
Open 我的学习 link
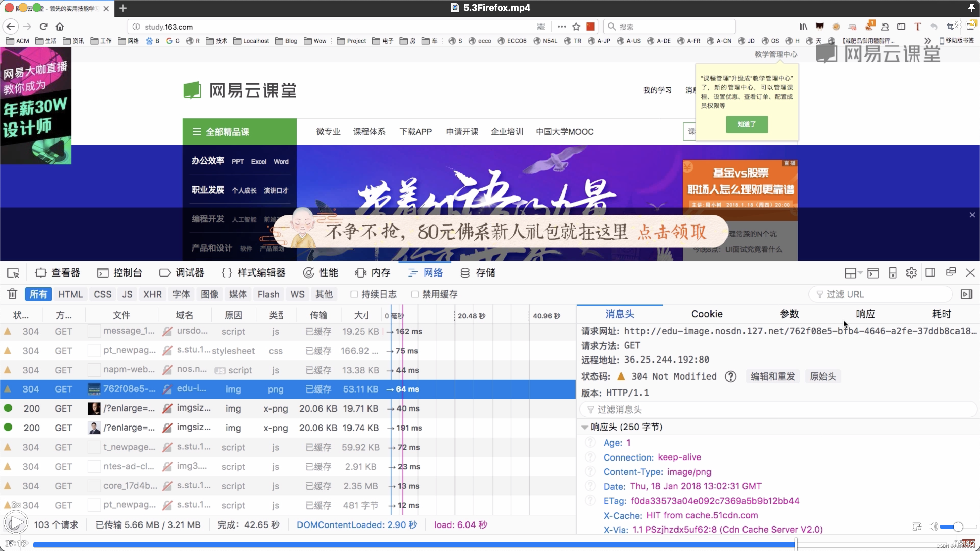point(657,90)
